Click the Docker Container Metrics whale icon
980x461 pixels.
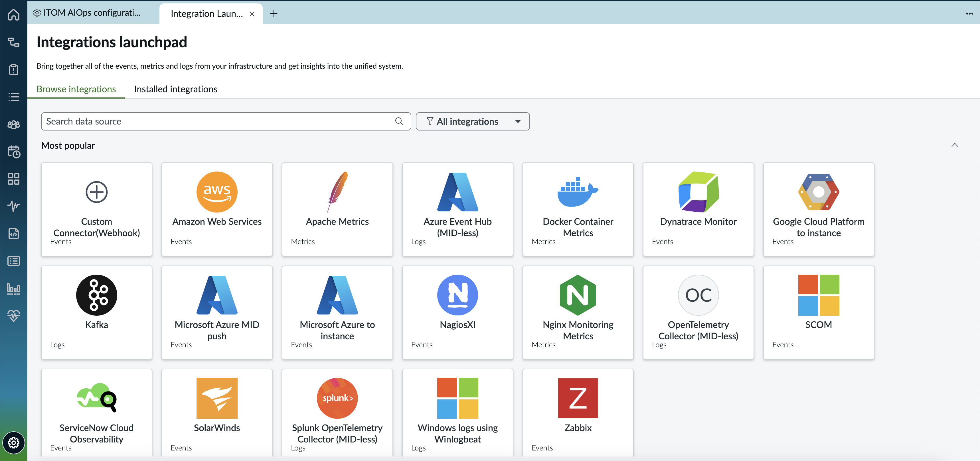[x=578, y=192]
